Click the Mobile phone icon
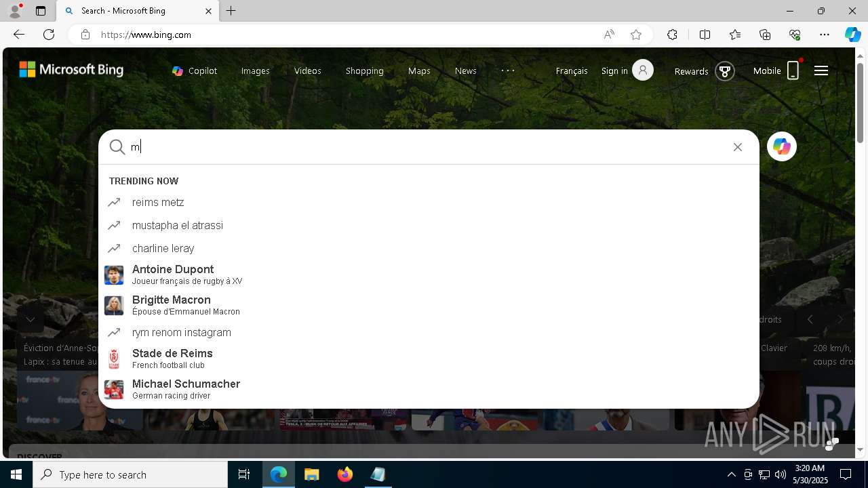The image size is (868, 488). point(793,70)
